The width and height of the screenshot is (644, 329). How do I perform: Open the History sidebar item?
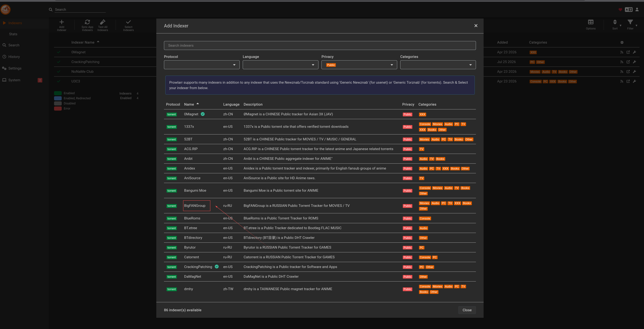(14, 57)
